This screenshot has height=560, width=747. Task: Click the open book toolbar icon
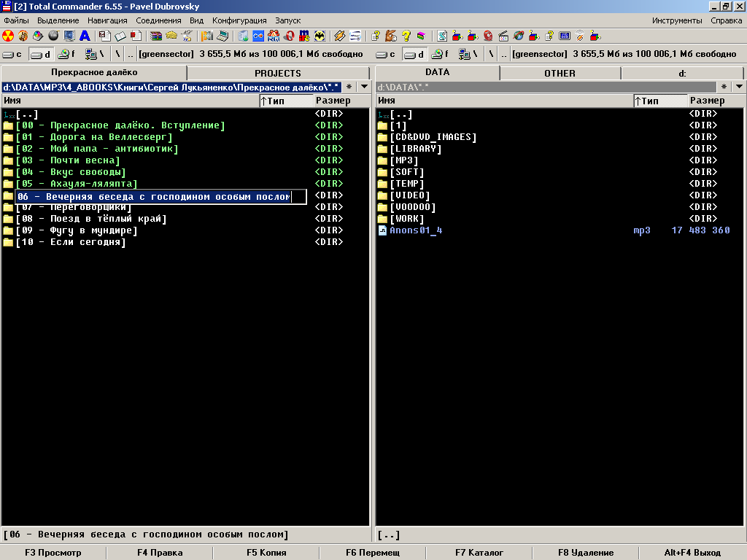(120, 36)
